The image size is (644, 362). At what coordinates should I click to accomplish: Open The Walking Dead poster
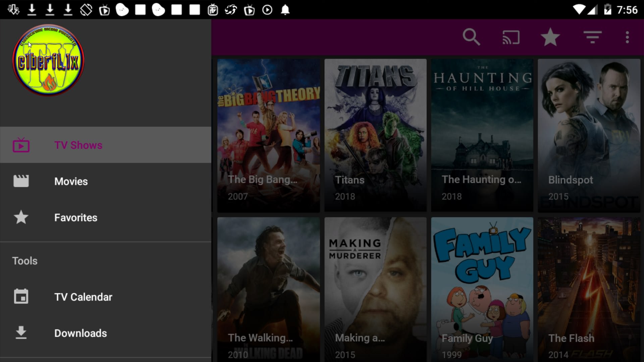point(269,290)
